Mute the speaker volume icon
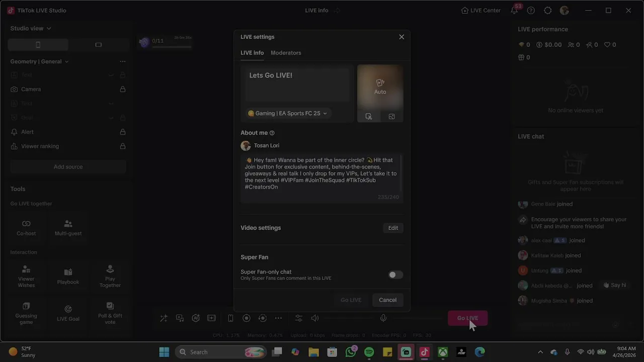 [315, 318]
